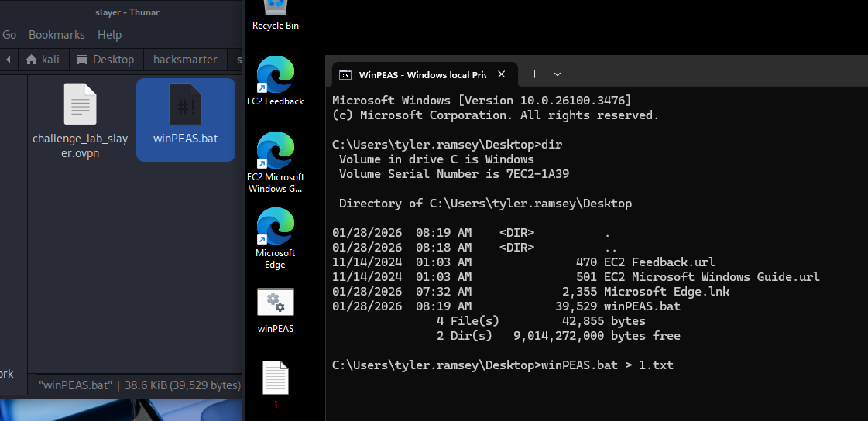Open the Bookmarks menu
This screenshot has width=868, height=421.
tap(56, 35)
